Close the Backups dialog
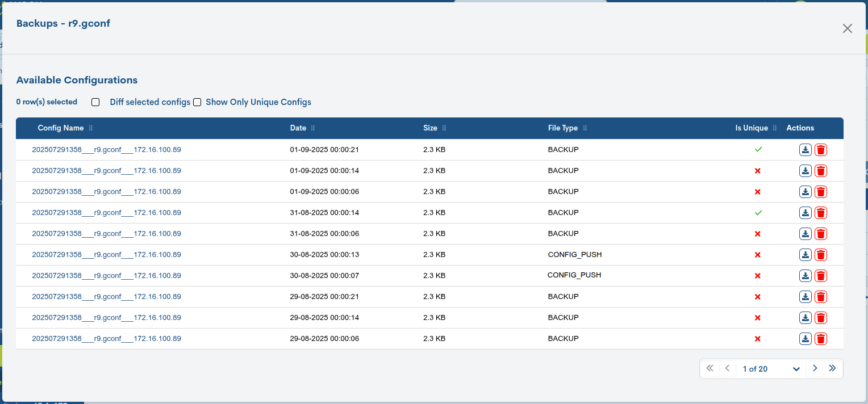The height and width of the screenshot is (404, 868). click(x=848, y=28)
